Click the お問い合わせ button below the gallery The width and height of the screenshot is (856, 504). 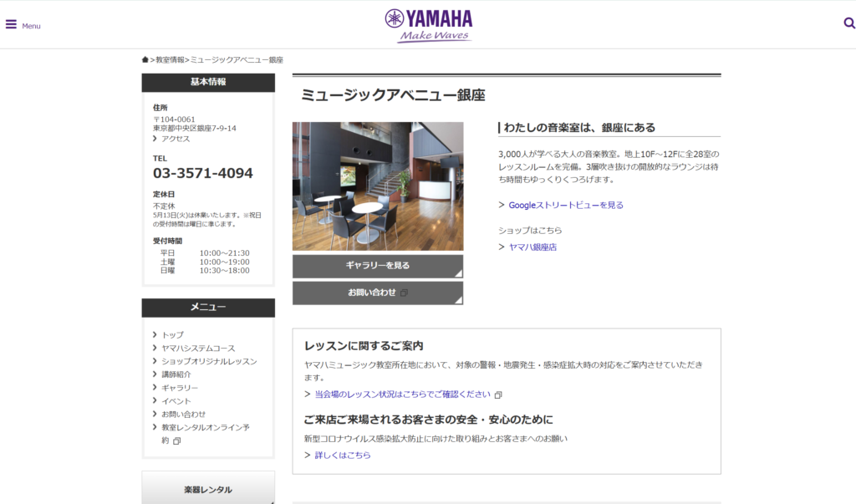(x=378, y=293)
